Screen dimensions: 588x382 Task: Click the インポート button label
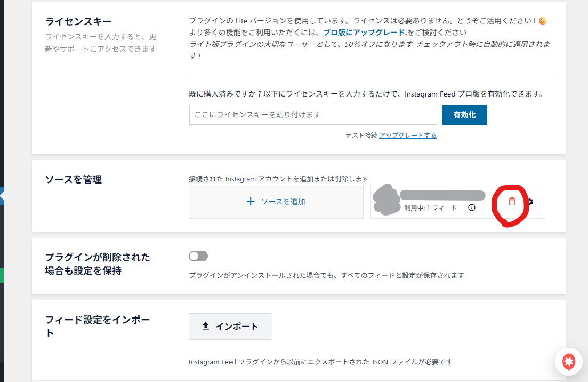click(x=237, y=327)
